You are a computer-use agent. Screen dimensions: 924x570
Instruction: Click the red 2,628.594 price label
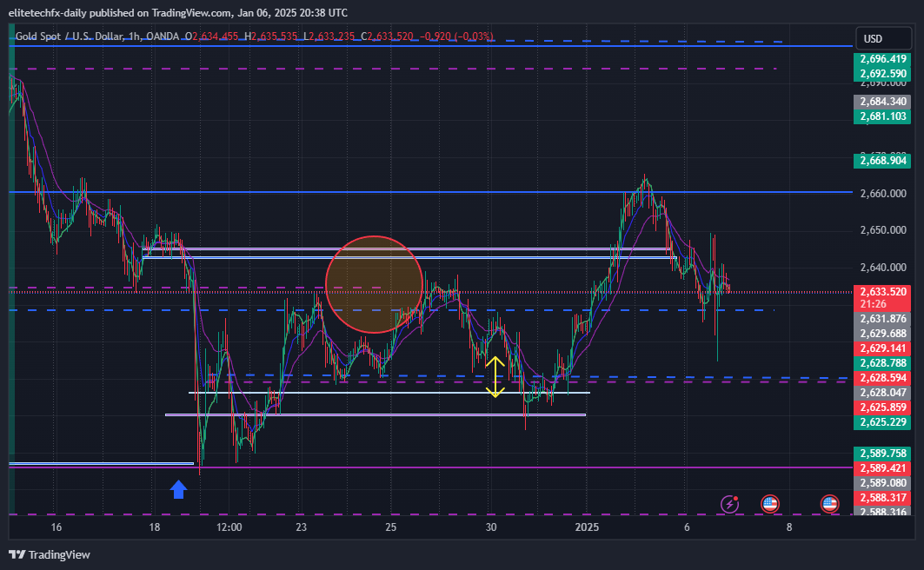pos(883,377)
